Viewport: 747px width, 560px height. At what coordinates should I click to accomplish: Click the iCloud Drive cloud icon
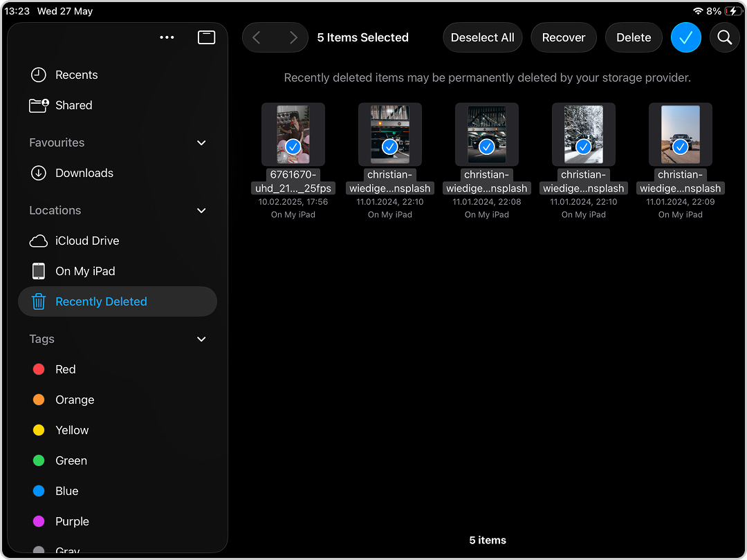point(39,241)
